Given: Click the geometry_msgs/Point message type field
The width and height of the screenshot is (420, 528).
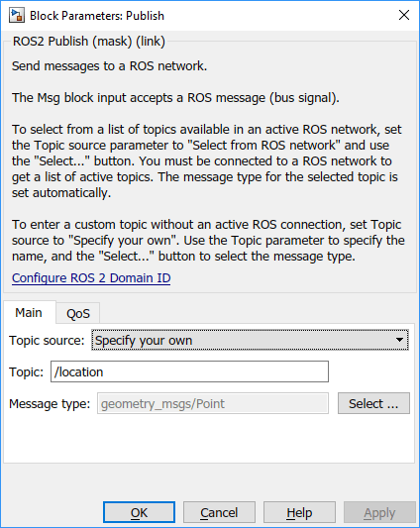Looking at the screenshot, I should pos(213,403).
